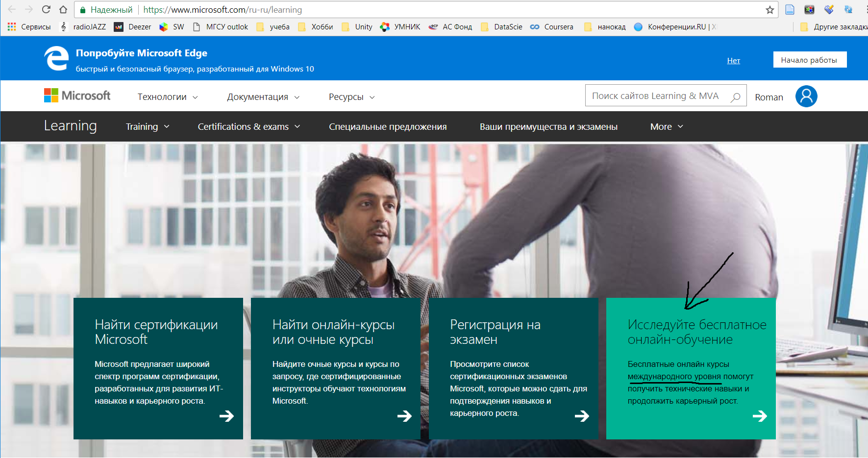Click the third browser extension icon
This screenshot has width=868, height=458.
(x=829, y=9)
